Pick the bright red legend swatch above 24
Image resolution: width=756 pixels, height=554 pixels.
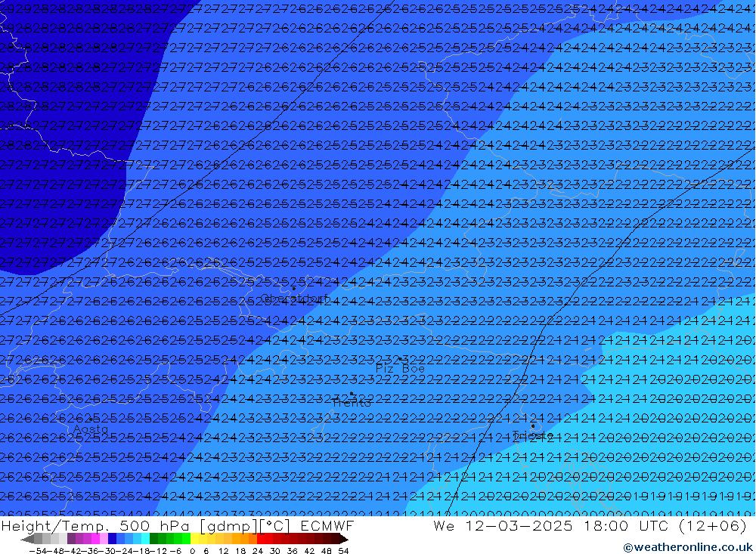(x=261, y=539)
